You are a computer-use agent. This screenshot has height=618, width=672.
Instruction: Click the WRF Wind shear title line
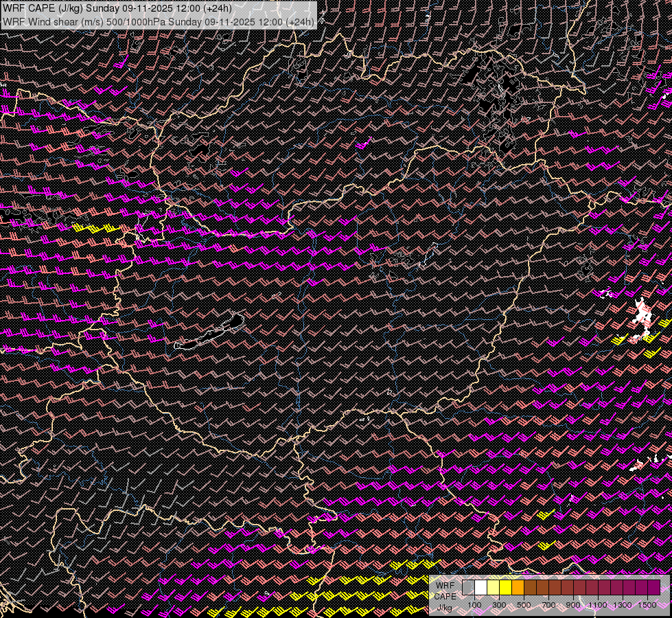(x=158, y=21)
